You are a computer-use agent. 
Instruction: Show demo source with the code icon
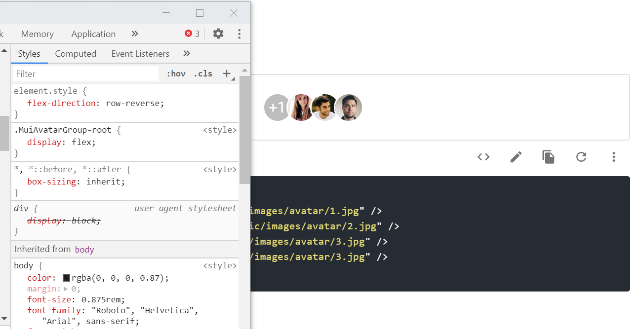(483, 157)
